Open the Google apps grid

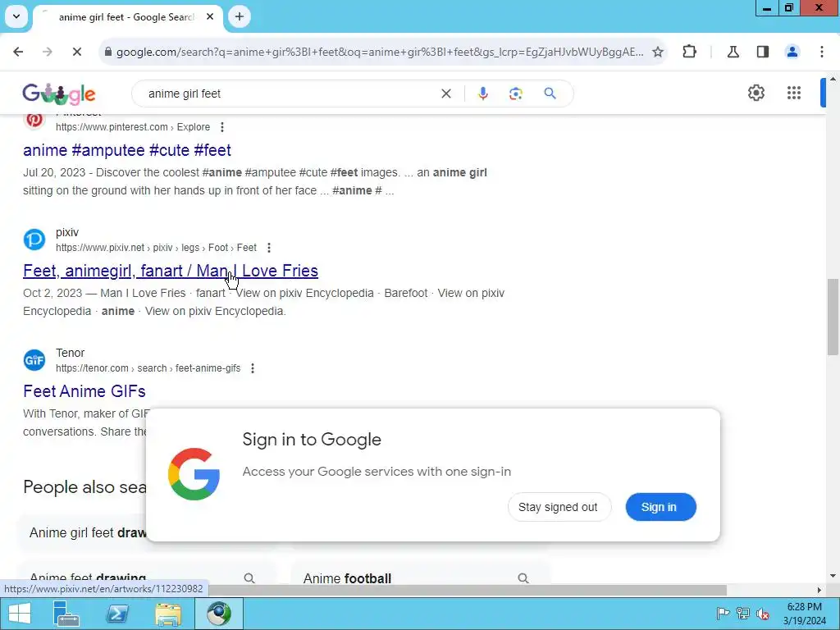[794, 94]
